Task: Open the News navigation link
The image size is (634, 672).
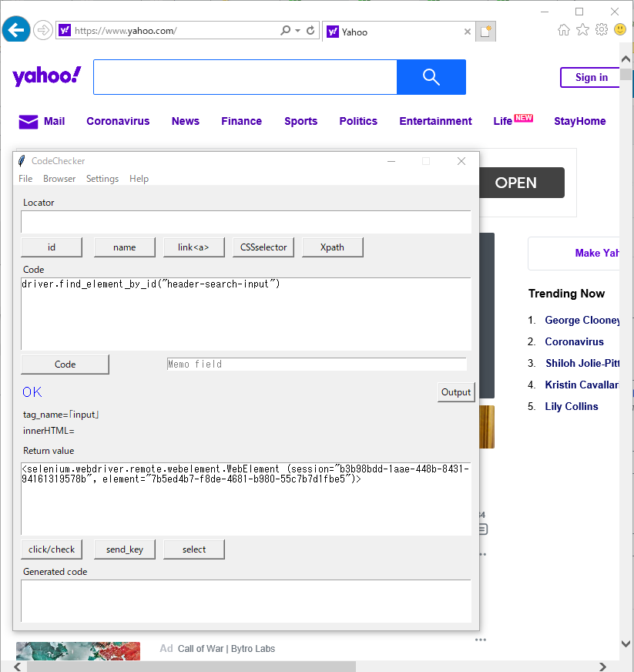Action: click(x=186, y=121)
